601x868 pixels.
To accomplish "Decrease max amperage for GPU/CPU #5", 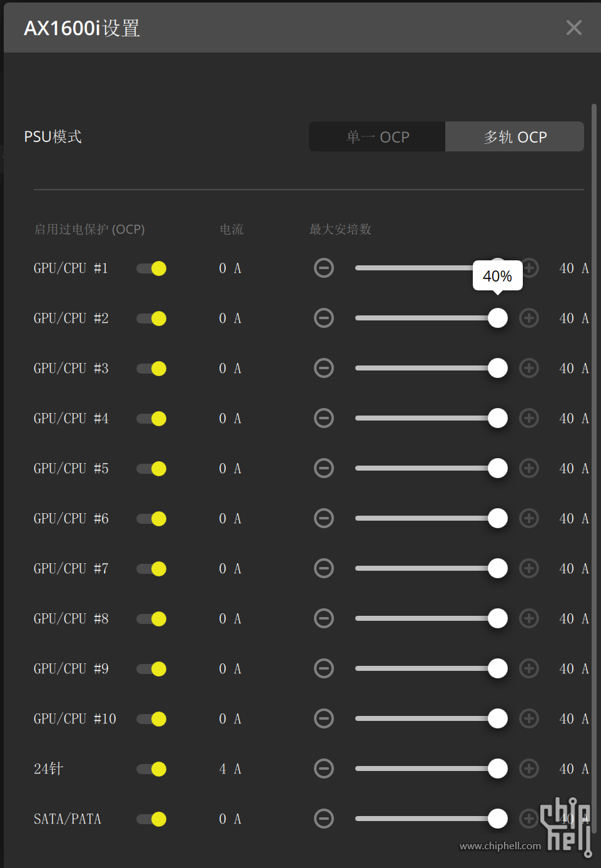I will click(x=324, y=468).
